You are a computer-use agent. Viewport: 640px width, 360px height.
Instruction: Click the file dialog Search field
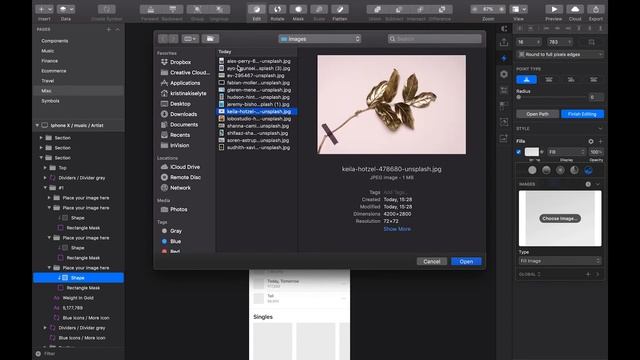(x=435, y=39)
